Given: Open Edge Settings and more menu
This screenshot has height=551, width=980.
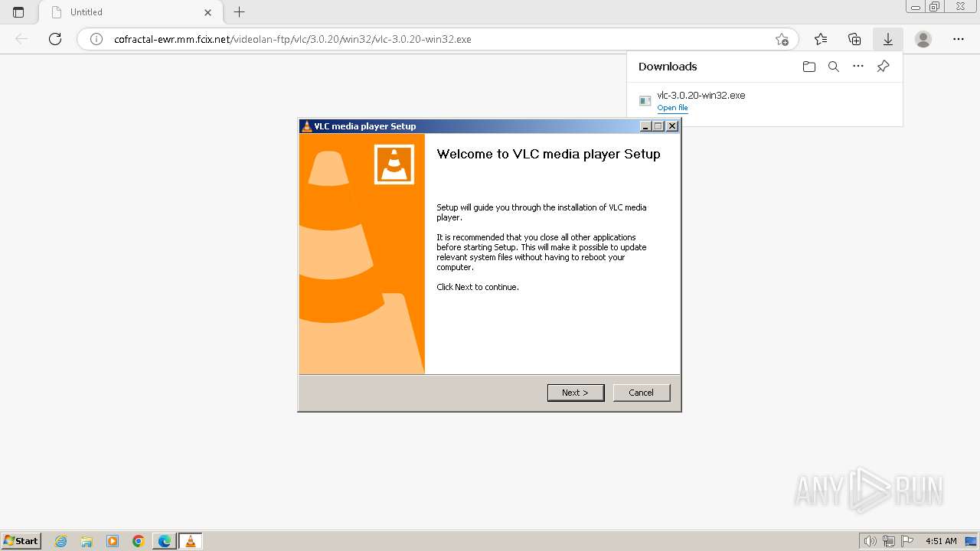Looking at the screenshot, I should click(x=959, y=39).
